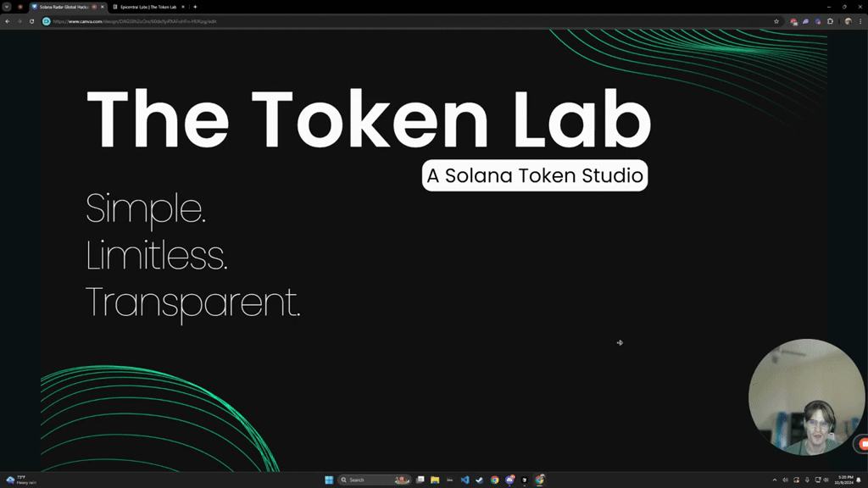The width and height of the screenshot is (868, 488).
Task: Open the microphone tray icon
Action: click(x=807, y=480)
